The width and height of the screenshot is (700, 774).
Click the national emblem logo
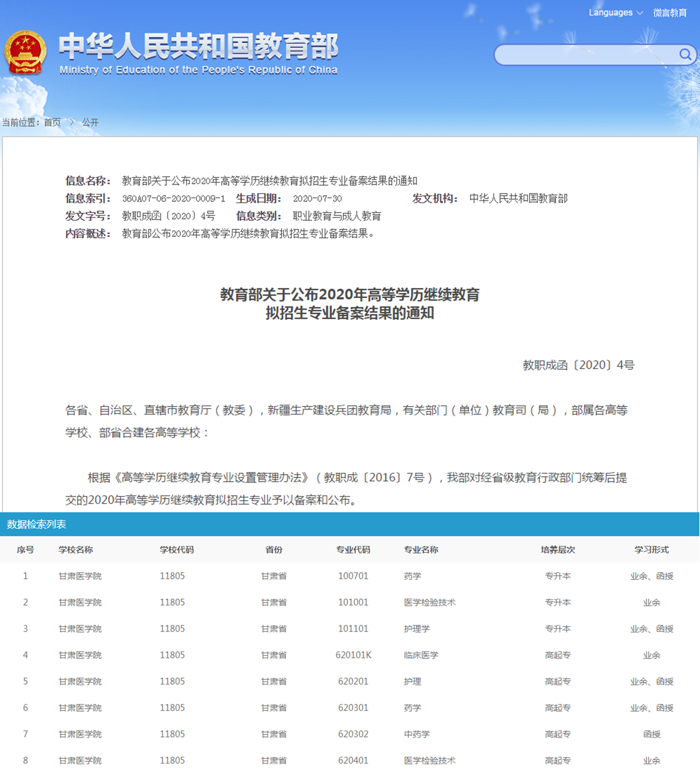25,52
